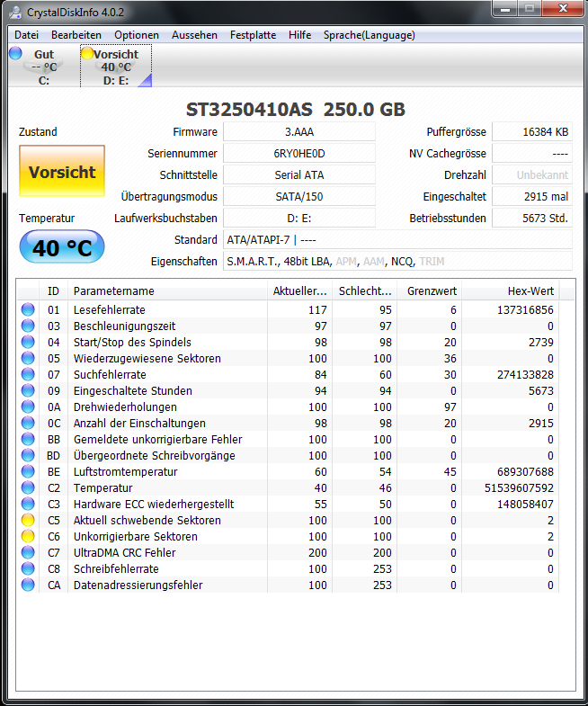The width and height of the screenshot is (588, 706).
Task: Click blue status icon for Übergeordnete Schreibvorgänge
Action: pos(28,456)
